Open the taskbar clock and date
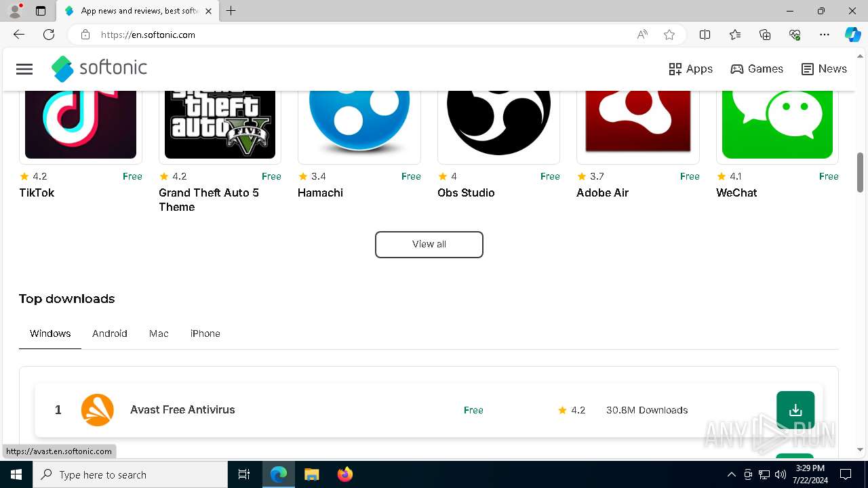The height and width of the screenshot is (488, 868). tap(810, 474)
